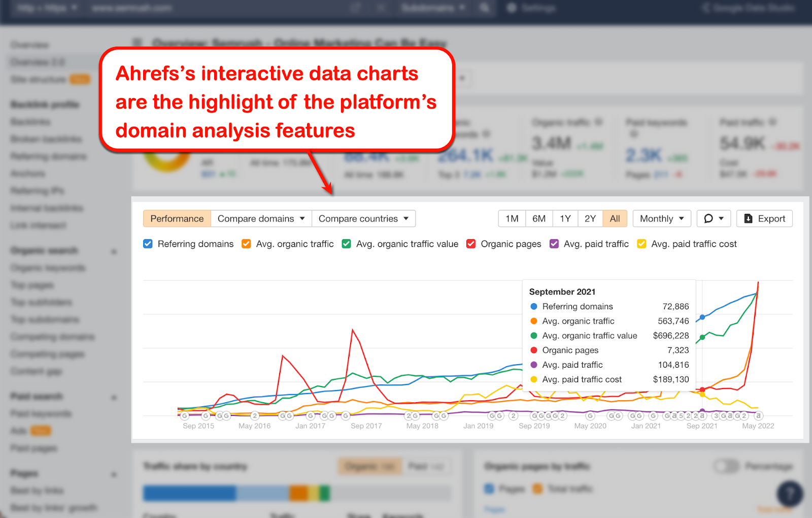The height and width of the screenshot is (518, 812).
Task: Hide the Avg. paid traffic series
Action: tap(554, 244)
